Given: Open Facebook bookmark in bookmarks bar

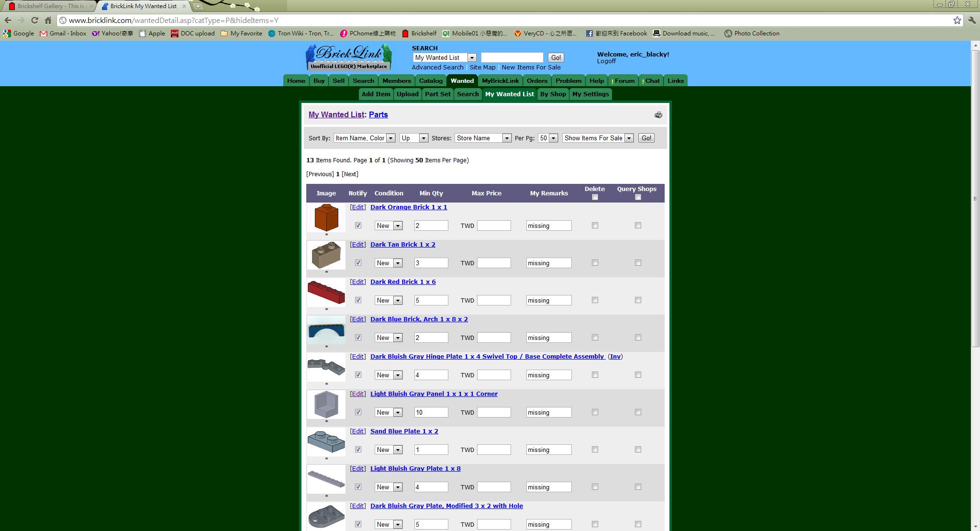Looking at the screenshot, I should [x=616, y=34].
